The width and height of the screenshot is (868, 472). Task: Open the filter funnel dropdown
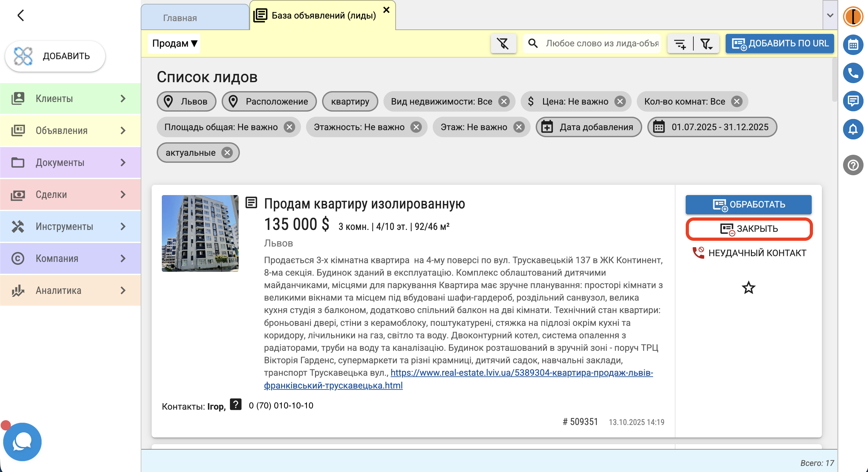click(706, 44)
